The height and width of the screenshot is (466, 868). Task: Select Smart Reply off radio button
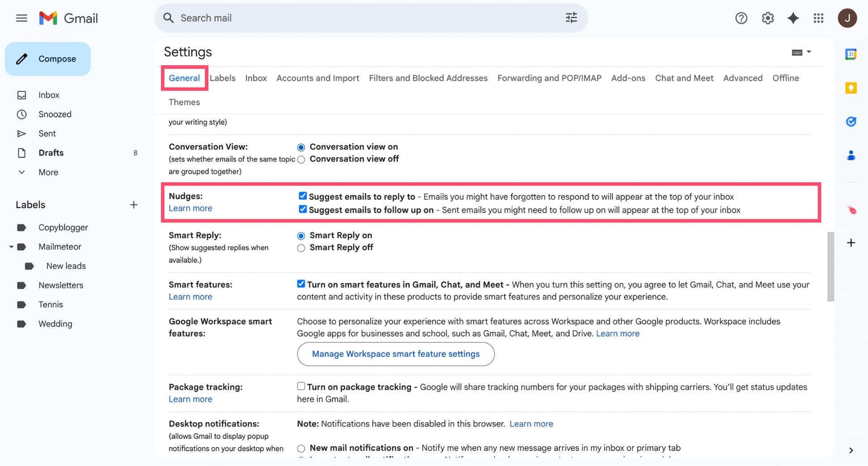point(301,248)
